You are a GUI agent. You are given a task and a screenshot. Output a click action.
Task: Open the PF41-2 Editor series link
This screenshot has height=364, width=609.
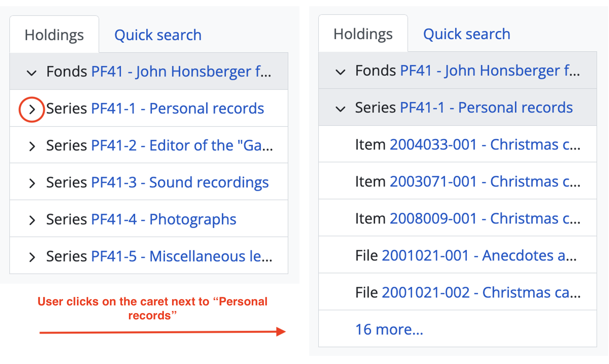point(182,146)
